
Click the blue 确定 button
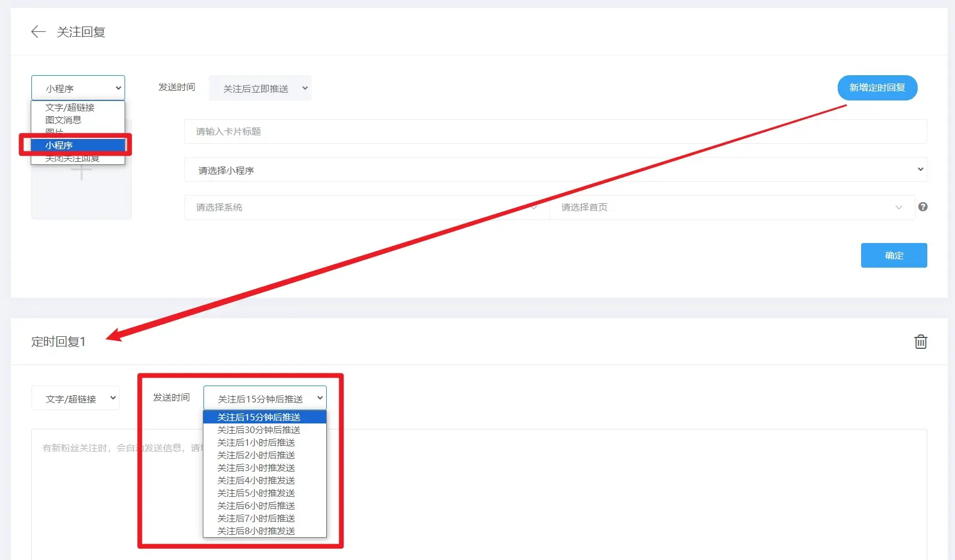coord(894,256)
